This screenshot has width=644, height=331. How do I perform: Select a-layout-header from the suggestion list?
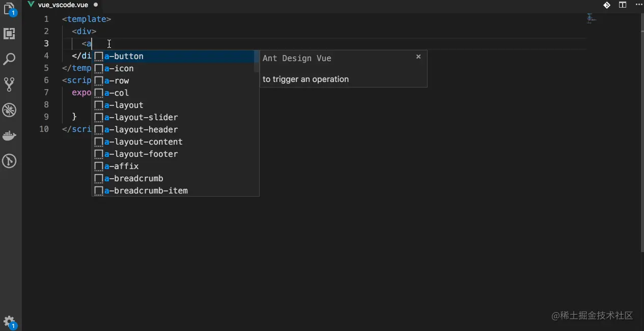[140, 129]
